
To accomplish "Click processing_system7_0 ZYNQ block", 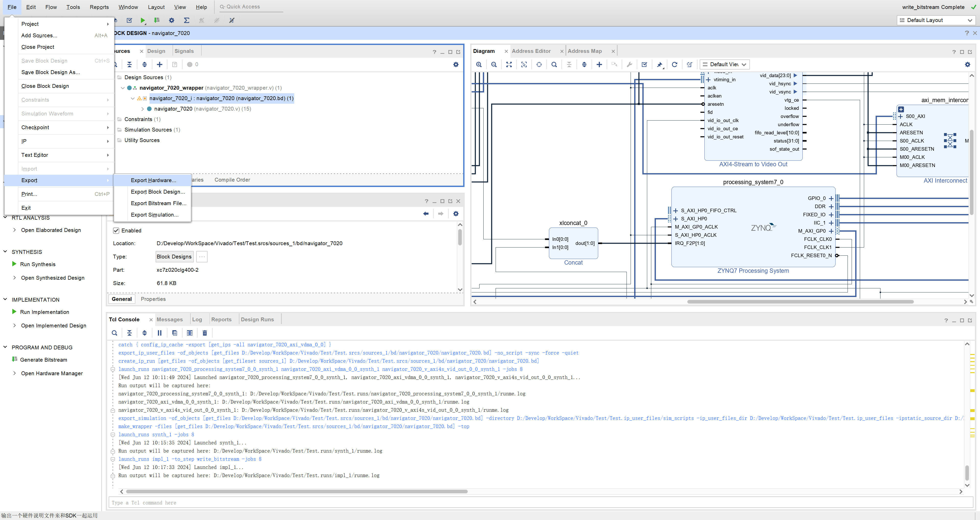I will pyautogui.click(x=753, y=227).
